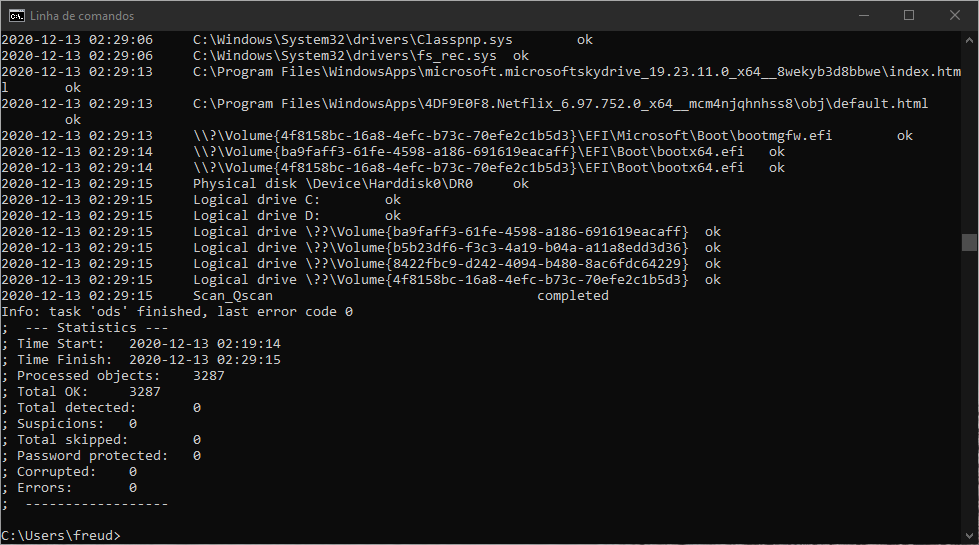Click the "Password protected:" statistics line
This screenshot has height=545, width=979.
click(108, 456)
